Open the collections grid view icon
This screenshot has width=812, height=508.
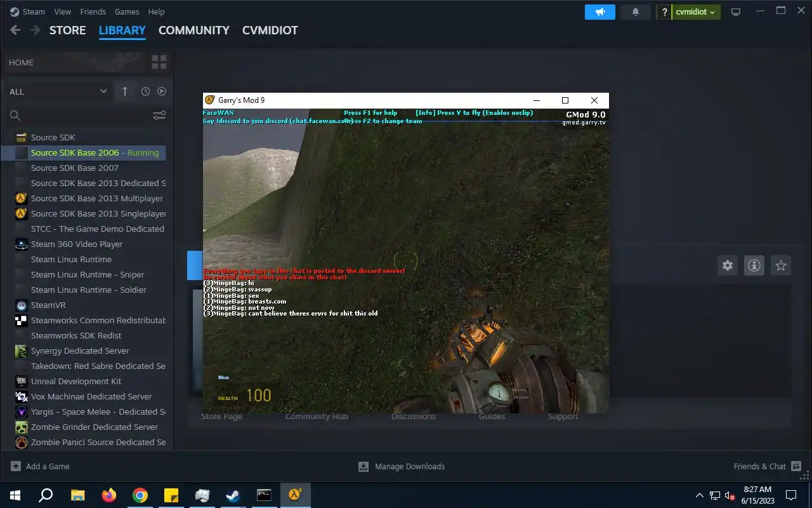159,62
